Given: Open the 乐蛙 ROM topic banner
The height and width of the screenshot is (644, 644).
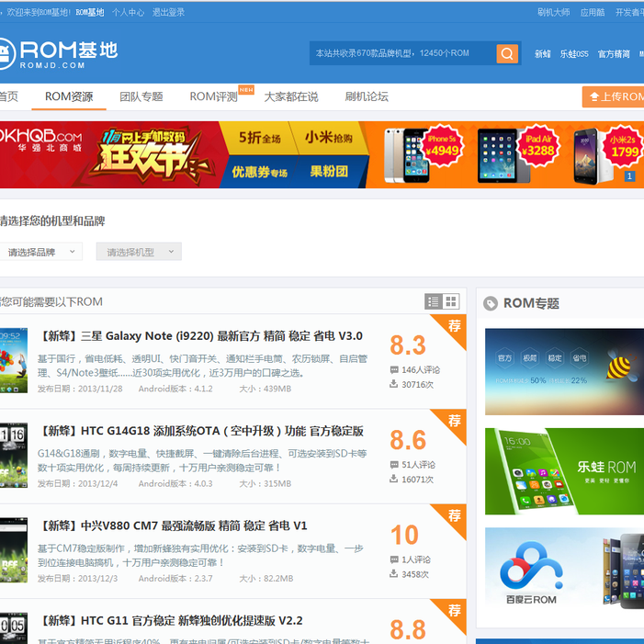Looking at the screenshot, I should pos(564,471).
